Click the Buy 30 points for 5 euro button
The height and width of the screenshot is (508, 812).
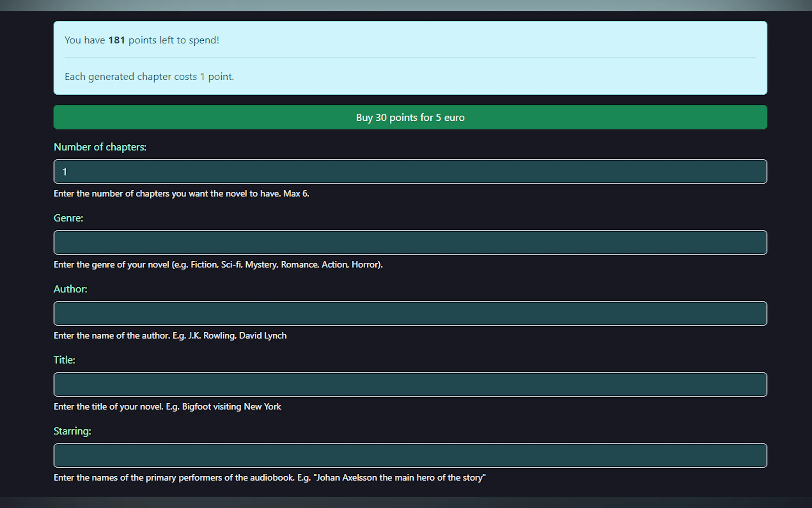(410, 117)
